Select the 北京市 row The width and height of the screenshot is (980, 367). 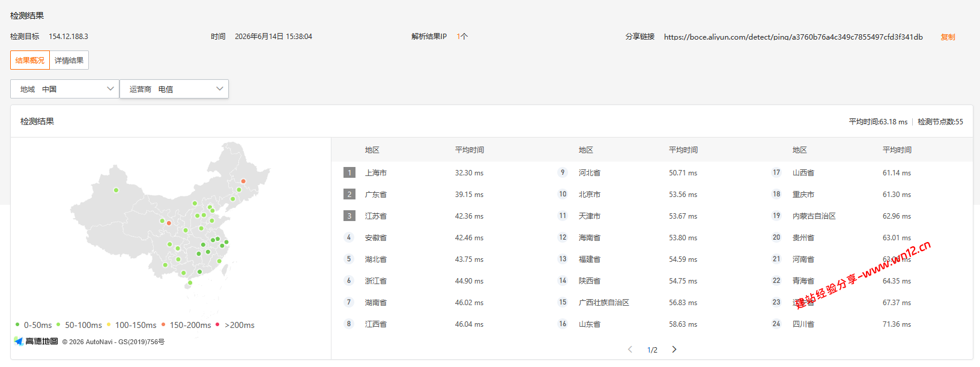pos(652,194)
